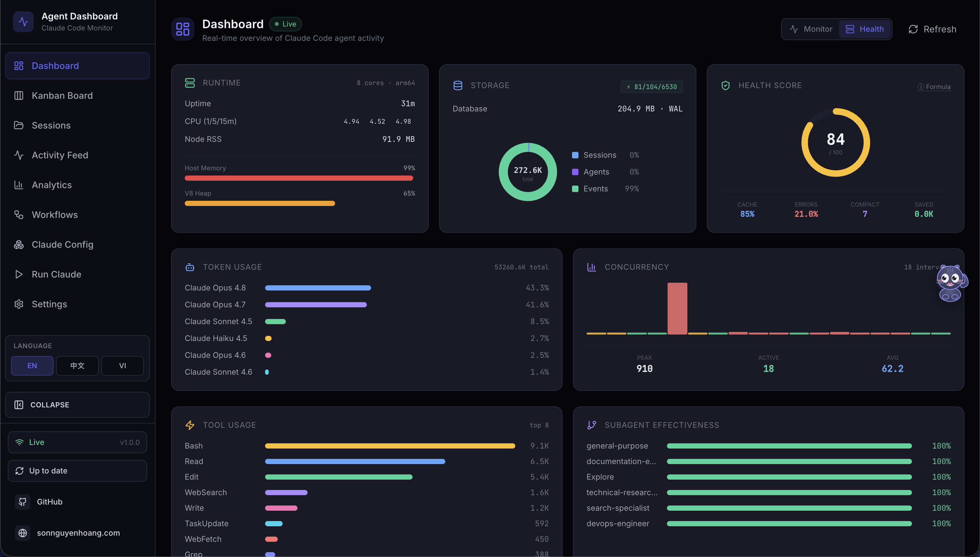The width and height of the screenshot is (980, 557).
Task: Open the Kanban Board page
Action: click(x=77, y=96)
